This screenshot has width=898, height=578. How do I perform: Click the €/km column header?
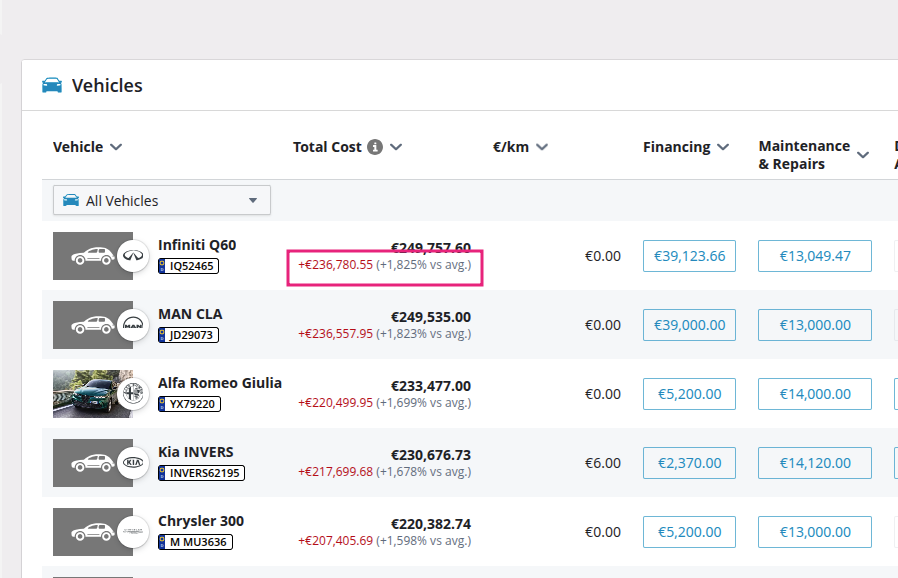(511, 147)
